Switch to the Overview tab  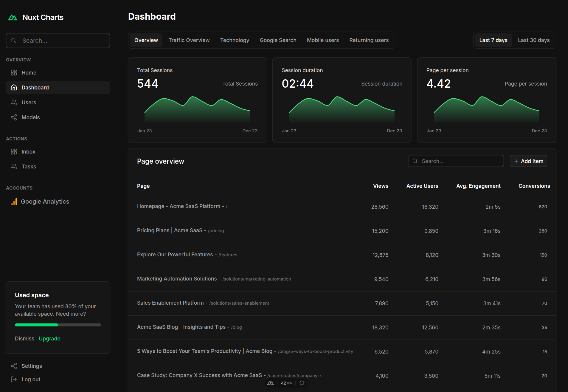(x=146, y=40)
